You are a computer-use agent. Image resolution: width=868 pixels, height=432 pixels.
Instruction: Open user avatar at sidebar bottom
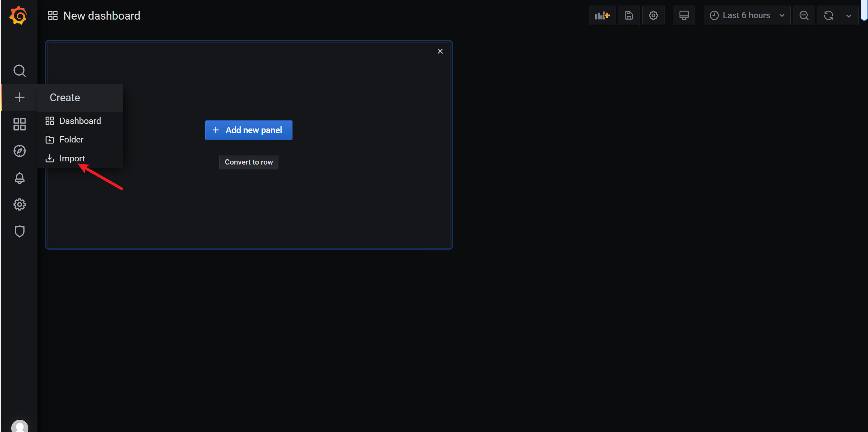20,426
